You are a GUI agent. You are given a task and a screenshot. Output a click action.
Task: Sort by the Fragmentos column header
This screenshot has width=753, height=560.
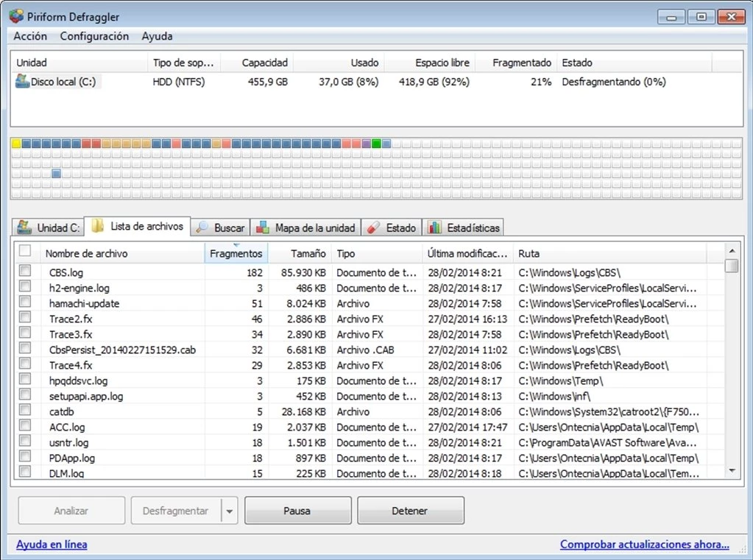coord(236,254)
